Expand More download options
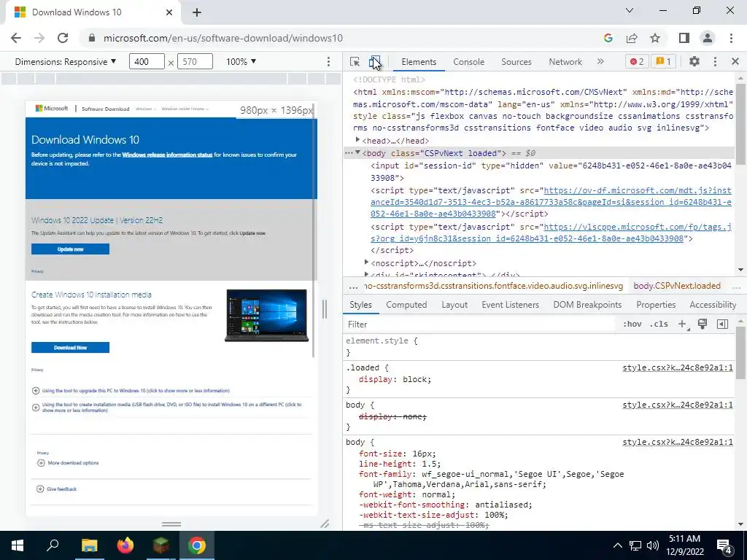The image size is (747, 560). [x=68, y=463]
